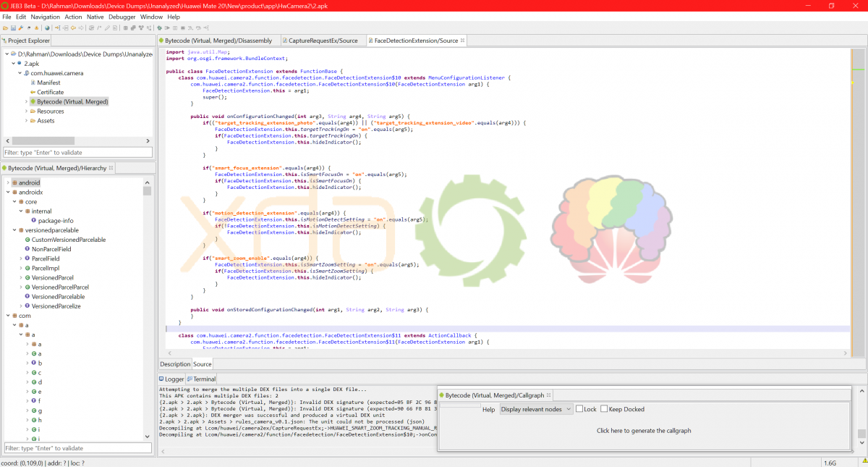Click the Hierarchy panel filter input field
The height and width of the screenshot is (467, 868).
[x=77, y=448]
